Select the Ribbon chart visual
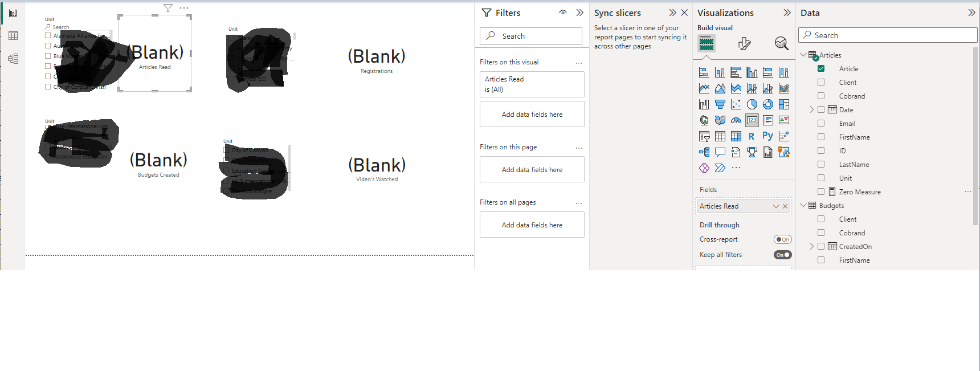 pos(784,88)
